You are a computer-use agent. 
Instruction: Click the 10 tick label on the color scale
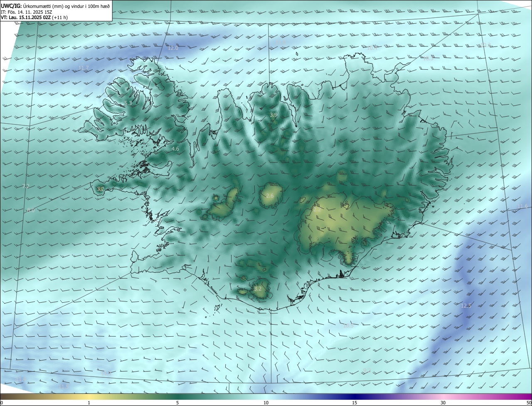pyautogui.click(x=266, y=403)
